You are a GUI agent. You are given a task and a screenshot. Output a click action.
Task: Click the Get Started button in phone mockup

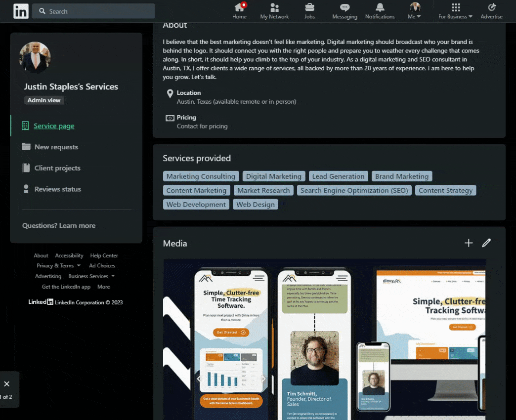click(231, 332)
